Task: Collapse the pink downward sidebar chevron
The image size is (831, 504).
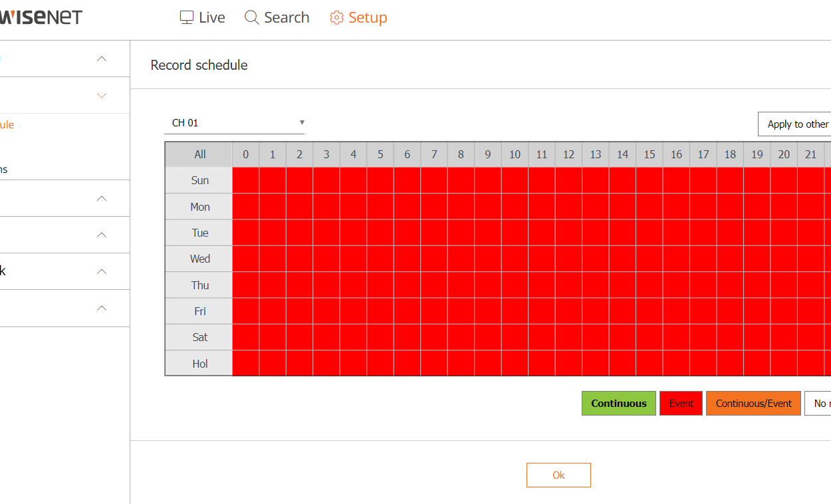Action: (x=102, y=96)
